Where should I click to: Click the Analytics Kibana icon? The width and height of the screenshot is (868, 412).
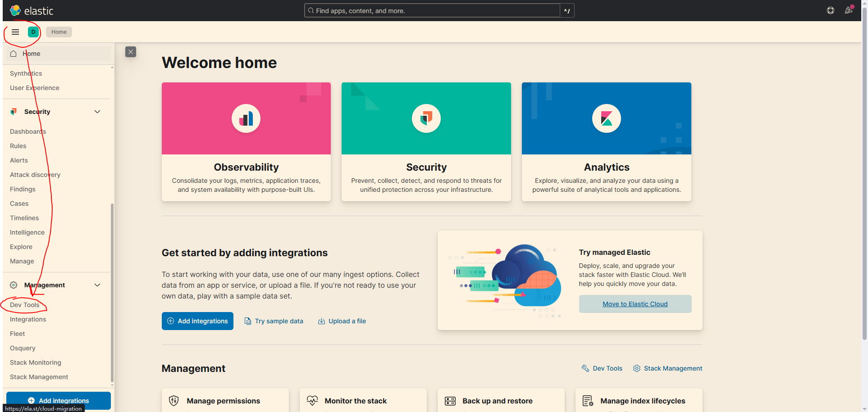pyautogui.click(x=607, y=118)
